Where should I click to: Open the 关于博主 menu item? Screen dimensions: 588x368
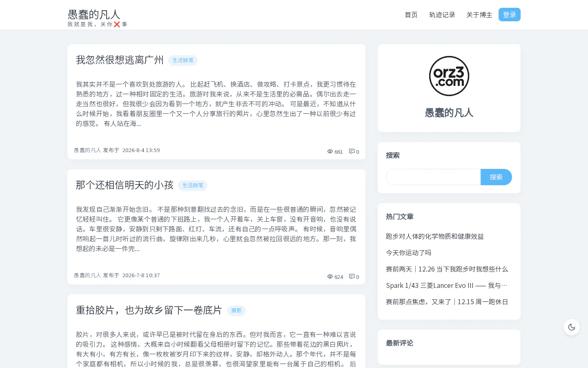click(x=479, y=15)
